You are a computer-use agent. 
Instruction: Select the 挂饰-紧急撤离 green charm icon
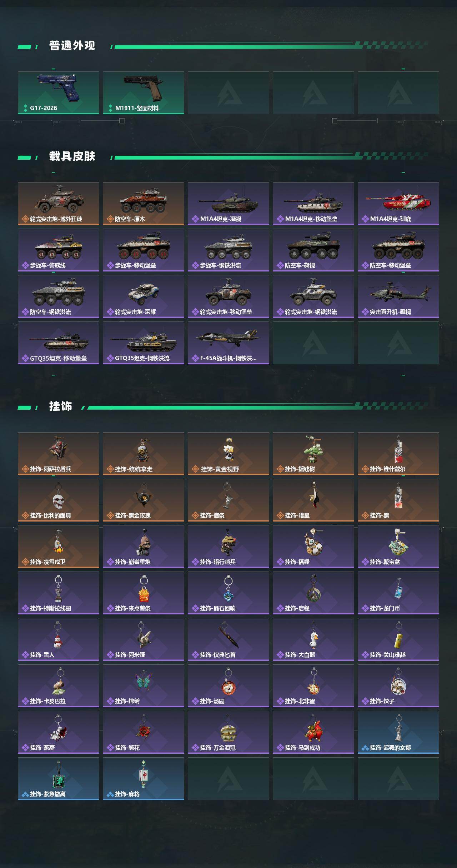tap(59, 775)
